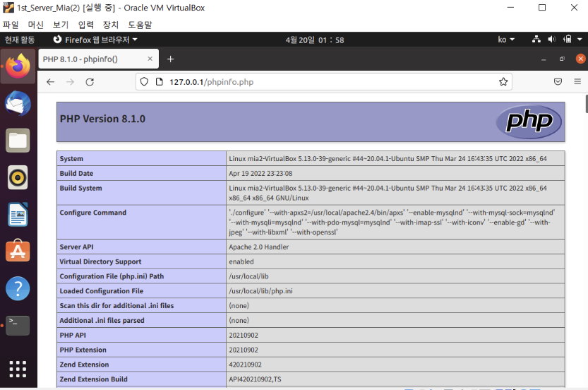This screenshot has width=588, height=390.
Task: Show all applications grid
Action: point(18,369)
